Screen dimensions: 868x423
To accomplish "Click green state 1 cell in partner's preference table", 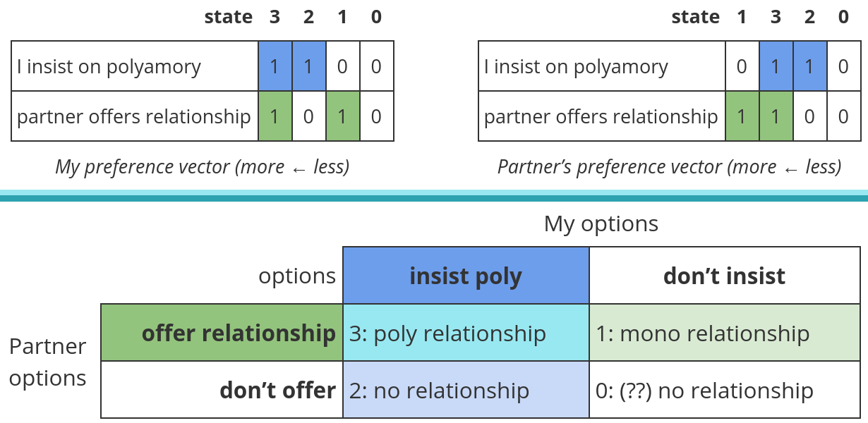I will click(x=742, y=116).
